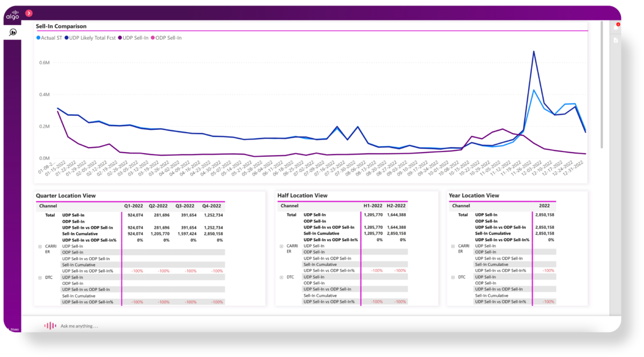Expand DTC in the Year Location View
The image size is (644, 357).
(453, 276)
